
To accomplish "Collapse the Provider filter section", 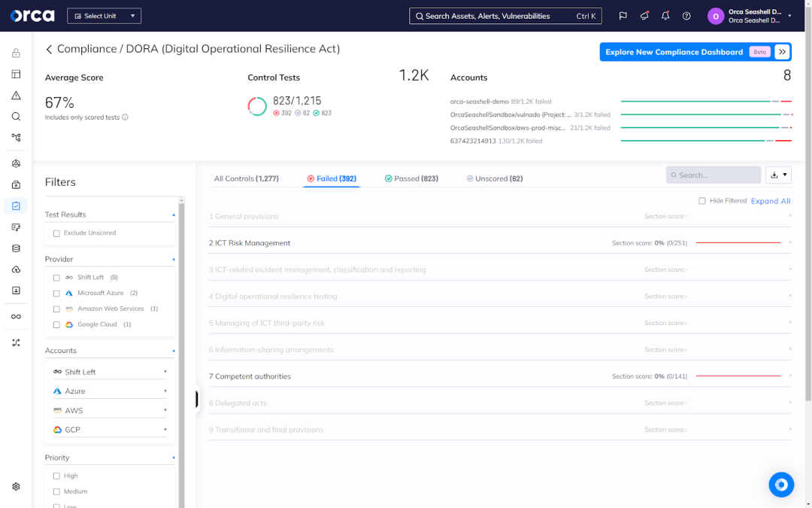I will tap(174, 259).
